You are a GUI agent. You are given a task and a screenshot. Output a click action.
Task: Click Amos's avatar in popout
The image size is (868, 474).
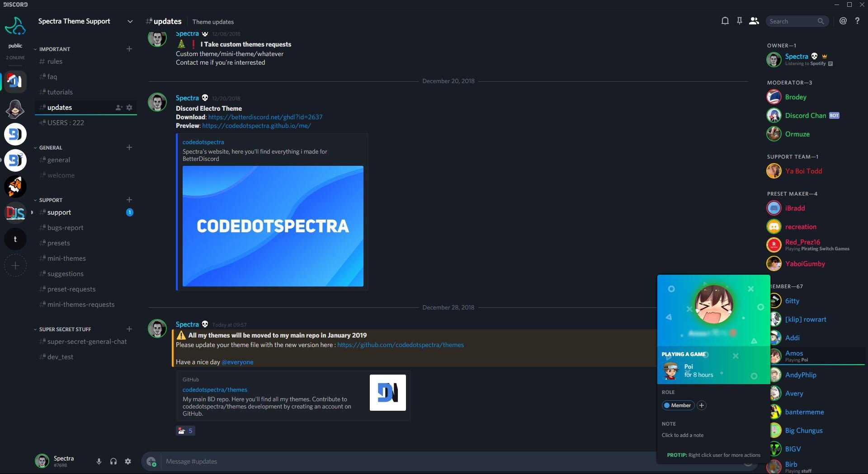tap(714, 304)
